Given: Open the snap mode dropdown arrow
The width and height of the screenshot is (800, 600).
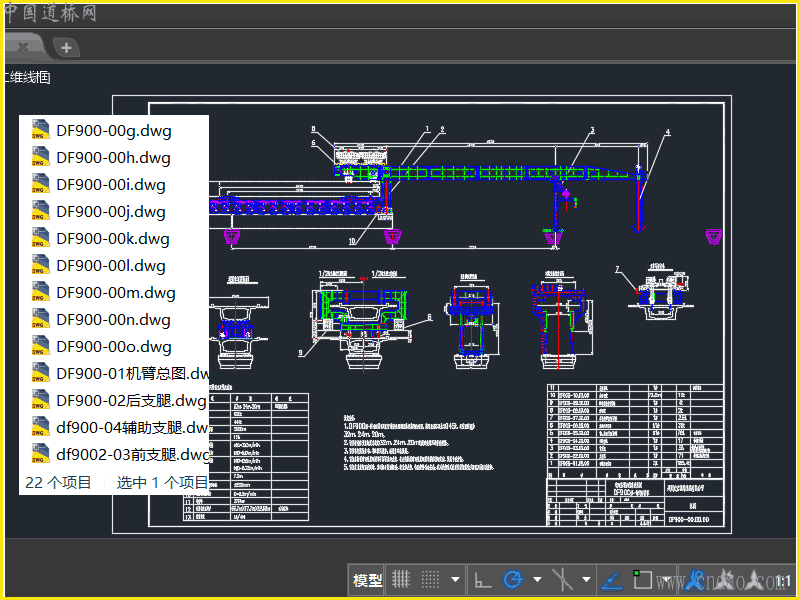Looking at the screenshot, I should 456,579.
